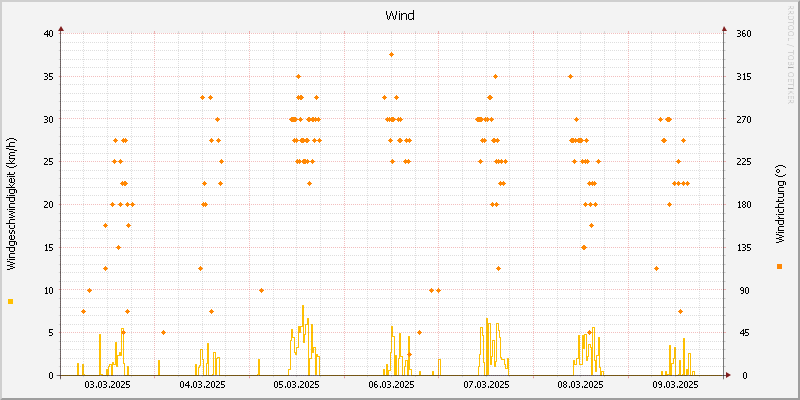Click the right axis value 225
The width and height of the screenshot is (800, 400).
click(x=744, y=162)
